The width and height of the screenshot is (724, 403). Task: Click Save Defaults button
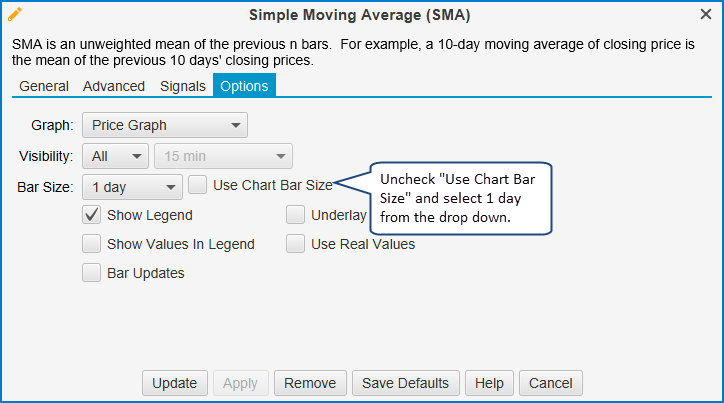pyautogui.click(x=406, y=383)
